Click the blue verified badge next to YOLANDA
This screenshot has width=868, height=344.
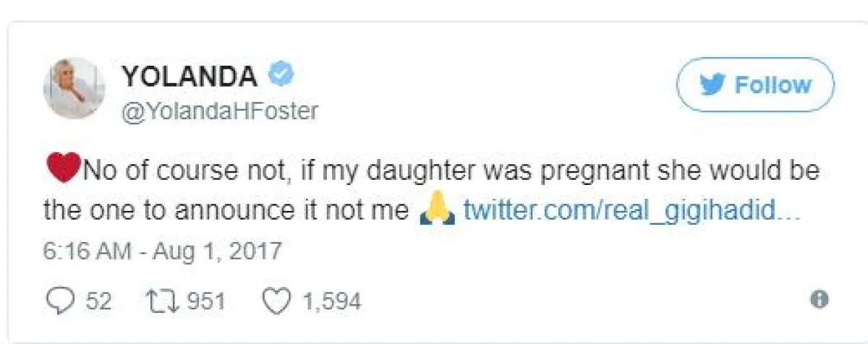[281, 74]
